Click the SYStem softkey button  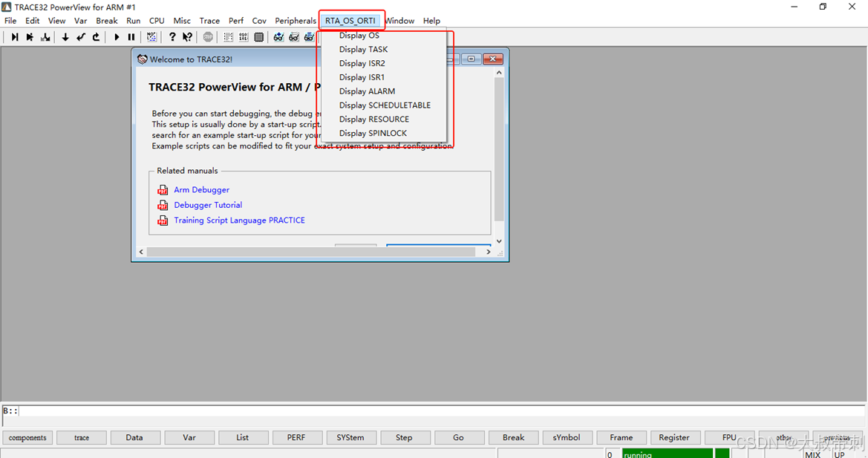[350, 437]
